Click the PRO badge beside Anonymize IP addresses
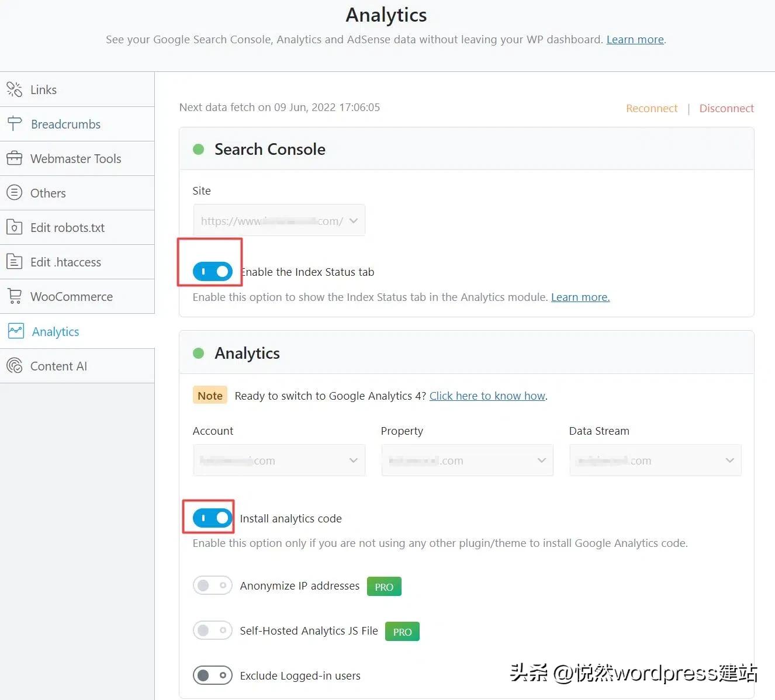This screenshot has width=775, height=700. coord(384,587)
